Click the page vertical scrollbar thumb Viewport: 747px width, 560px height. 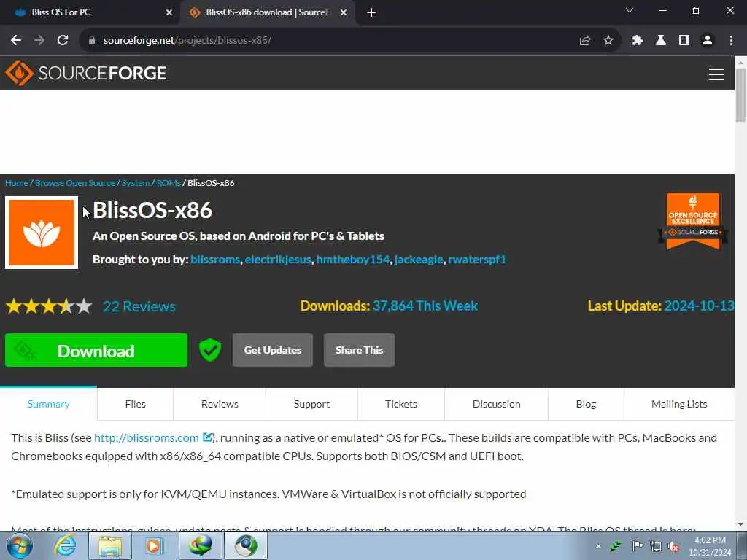click(x=740, y=96)
